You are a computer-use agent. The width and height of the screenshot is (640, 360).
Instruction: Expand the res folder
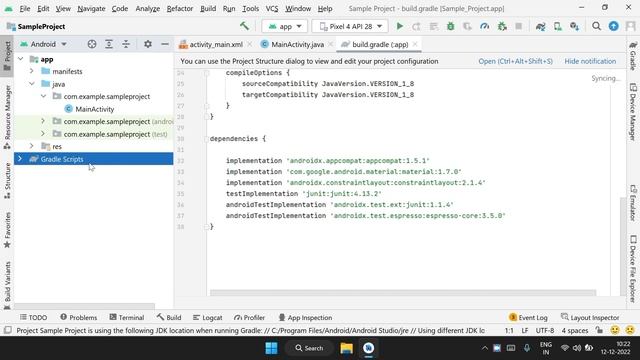pyautogui.click(x=31, y=146)
